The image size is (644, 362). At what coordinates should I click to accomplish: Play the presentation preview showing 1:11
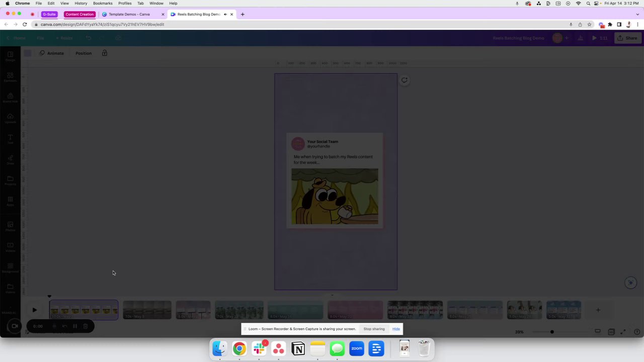pyautogui.click(x=600, y=38)
